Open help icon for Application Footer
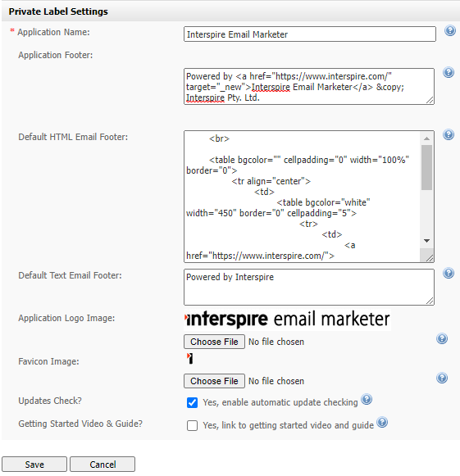This screenshot has width=460, height=476. (x=449, y=72)
